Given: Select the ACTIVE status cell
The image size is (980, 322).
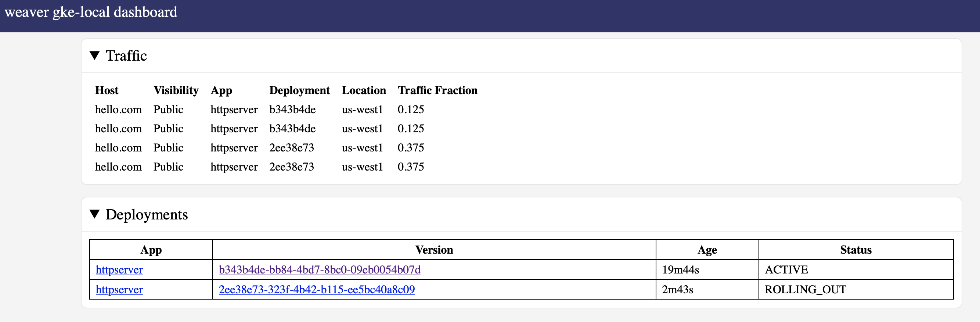Looking at the screenshot, I should 855,269.
